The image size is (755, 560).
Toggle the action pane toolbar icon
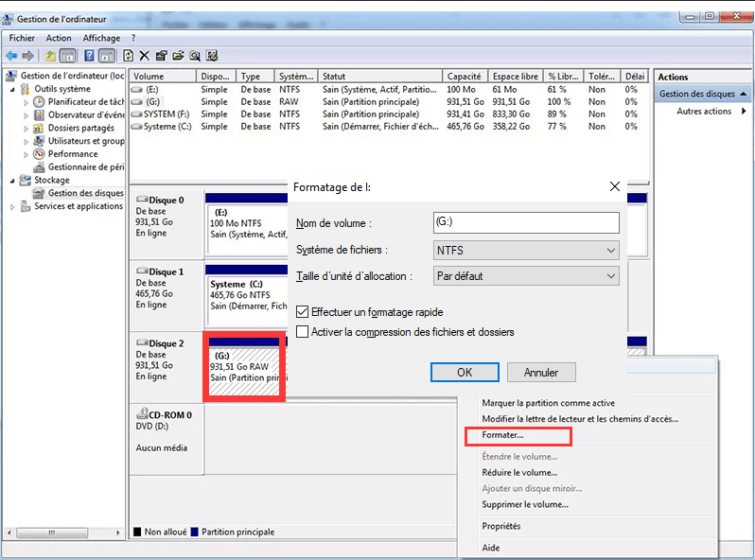(x=106, y=56)
